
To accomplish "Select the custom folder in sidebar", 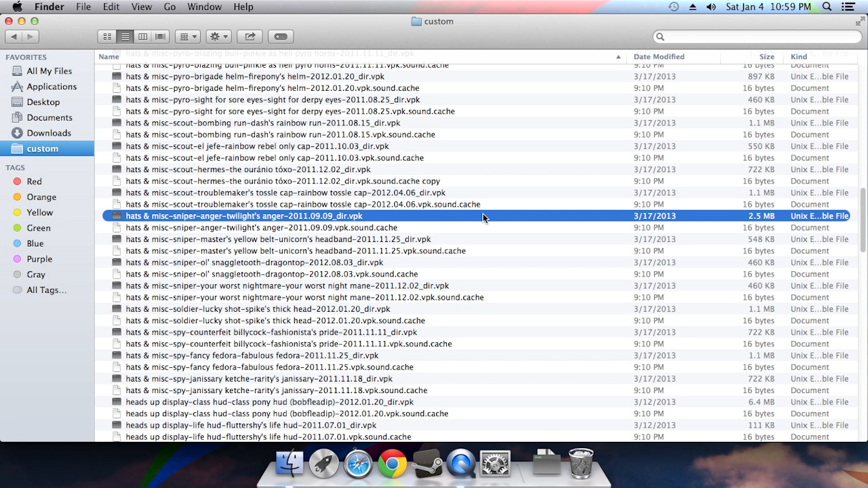I will [x=47, y=148].
